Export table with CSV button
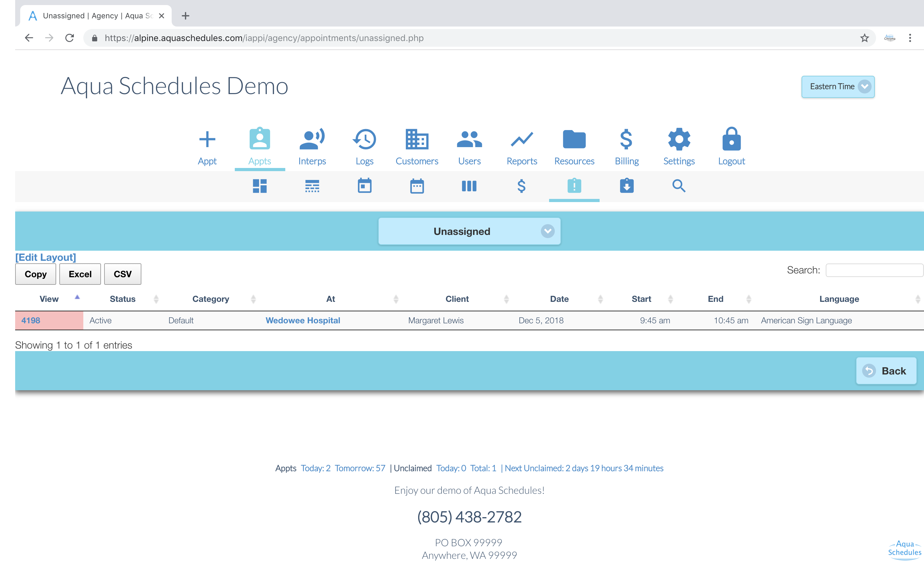924x586 pixels. pos(123,274)
